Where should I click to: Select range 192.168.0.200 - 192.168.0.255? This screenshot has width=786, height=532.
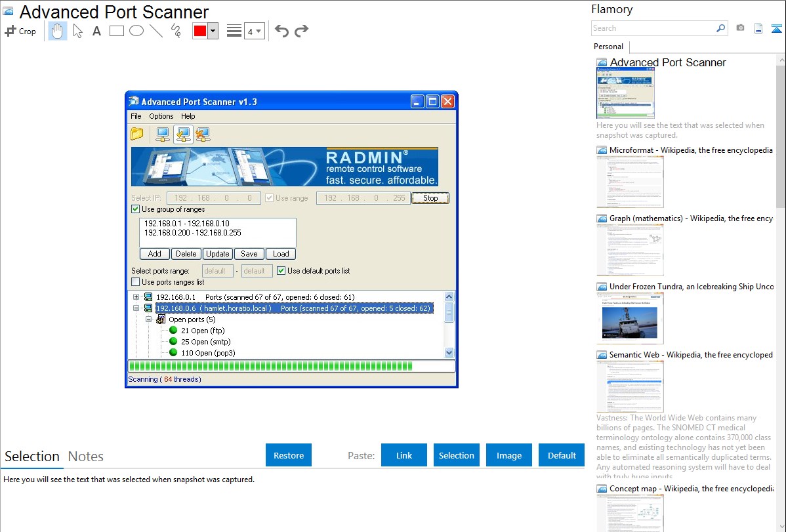(x=192, y=233)
